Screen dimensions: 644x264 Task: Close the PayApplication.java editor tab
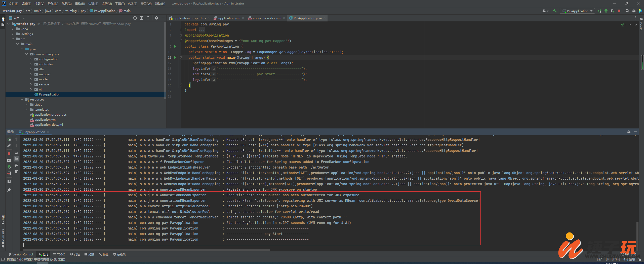[x=325, y=18]
